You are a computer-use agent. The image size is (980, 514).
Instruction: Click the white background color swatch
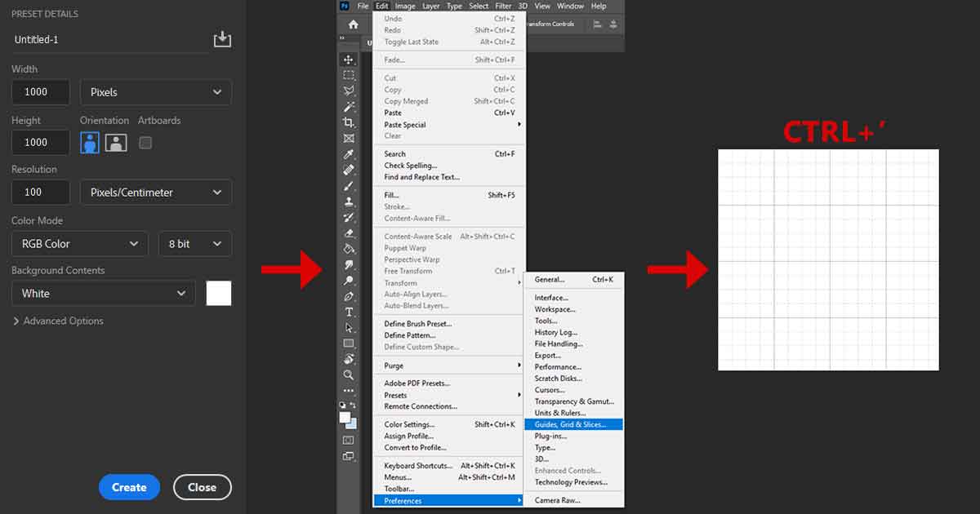click(x=219, y=294)
